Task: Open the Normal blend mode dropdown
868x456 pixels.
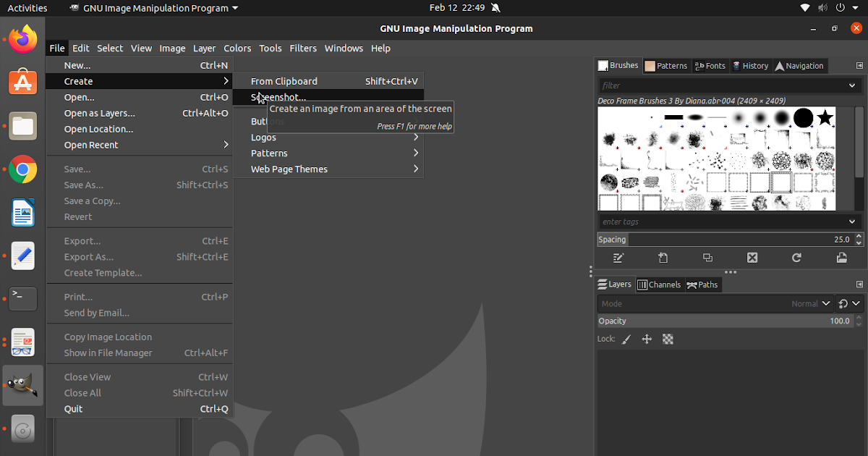Action: click(x=805, y=303)
